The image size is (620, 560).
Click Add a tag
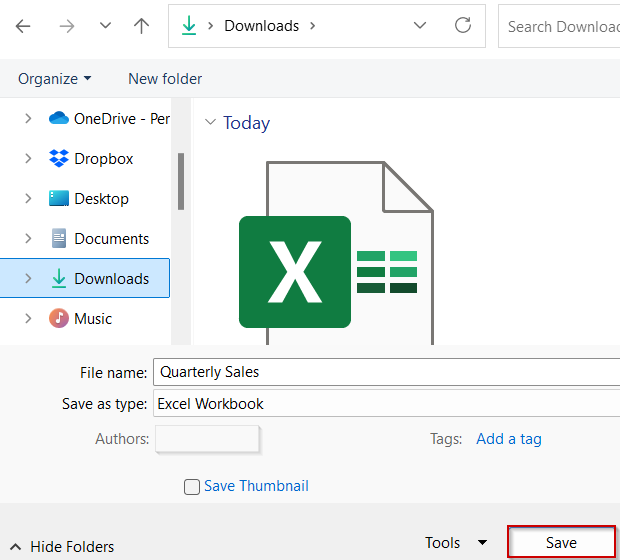(x=508, y=439)
